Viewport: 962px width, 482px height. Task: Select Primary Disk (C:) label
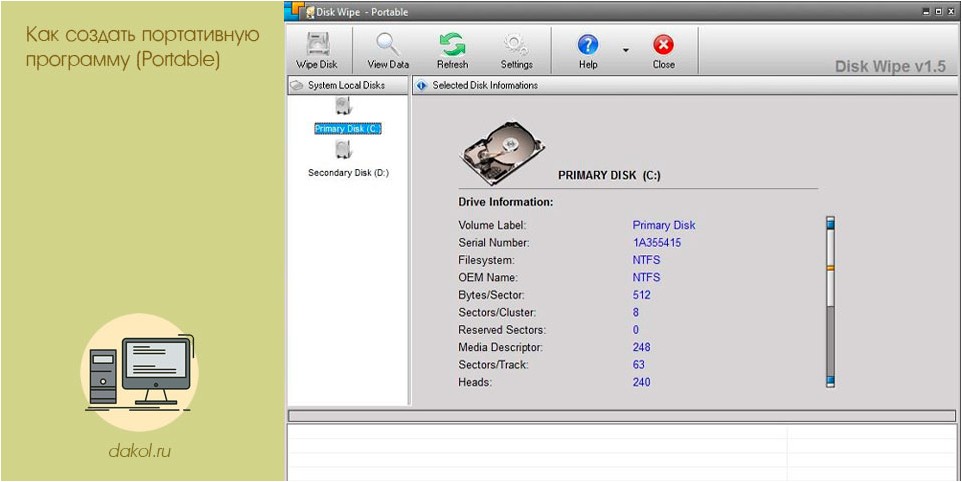point(348,129)
